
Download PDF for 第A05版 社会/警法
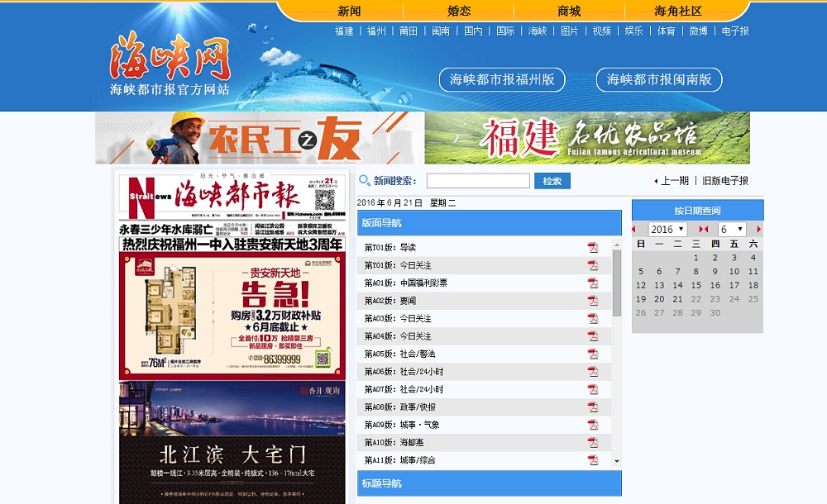pyautogui.click(x=593, y=354)
